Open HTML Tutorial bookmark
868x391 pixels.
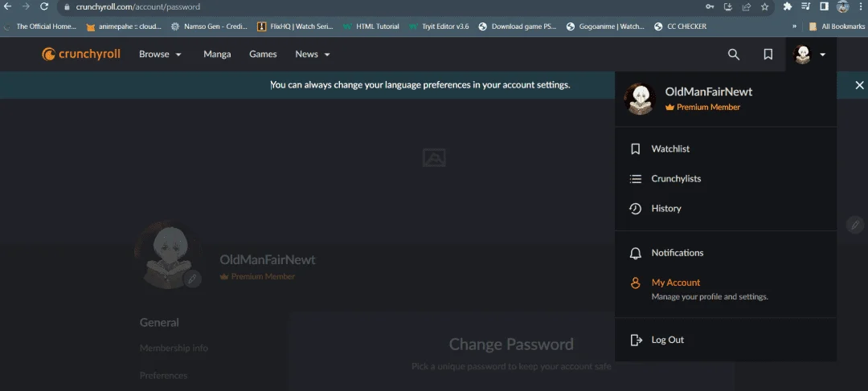coord(371,26)
